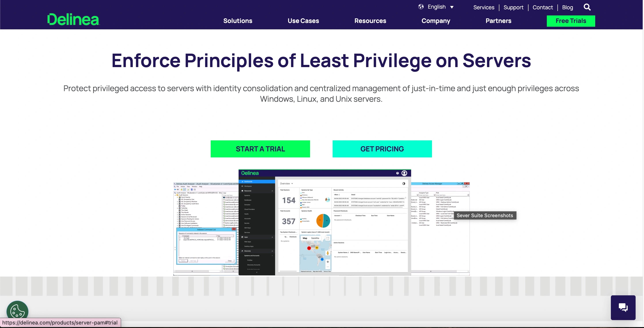
Task: Click the user profile icon in dashboard screenshot
Action: [x=404, y=173]
